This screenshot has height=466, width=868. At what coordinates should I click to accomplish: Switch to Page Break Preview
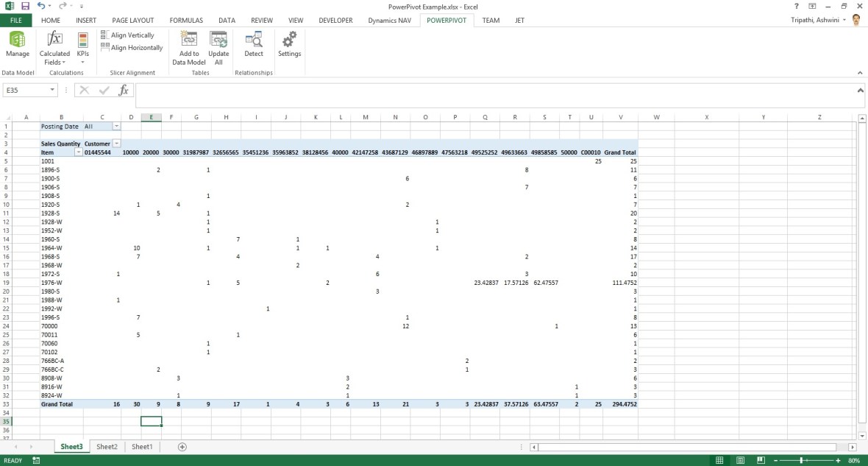coord(760,459)
